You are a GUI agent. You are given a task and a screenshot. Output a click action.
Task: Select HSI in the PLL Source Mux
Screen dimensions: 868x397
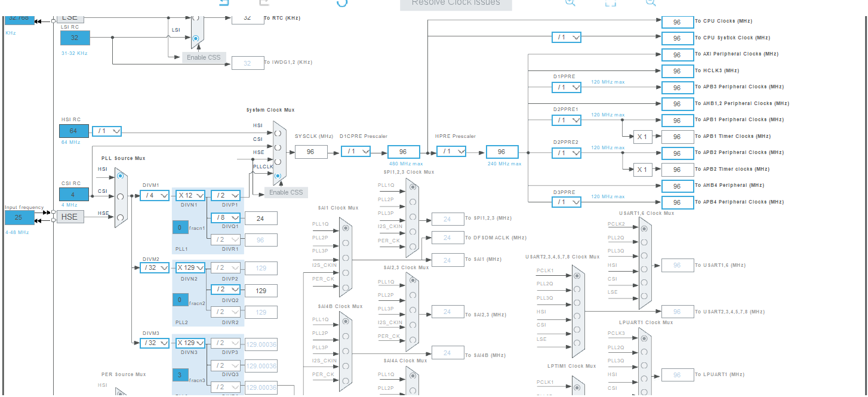coord(121,176)
